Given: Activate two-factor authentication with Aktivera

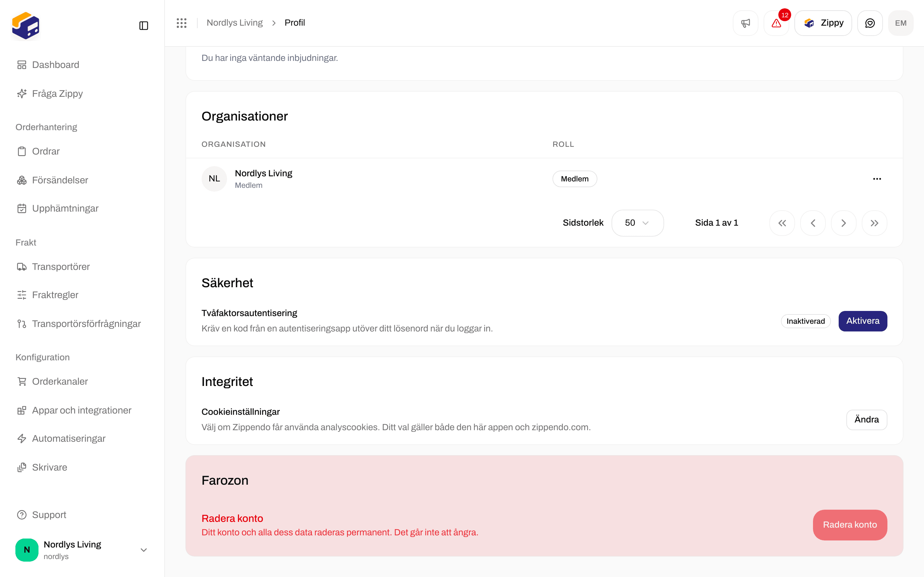Looking at the screenshot, I should 862,321.
